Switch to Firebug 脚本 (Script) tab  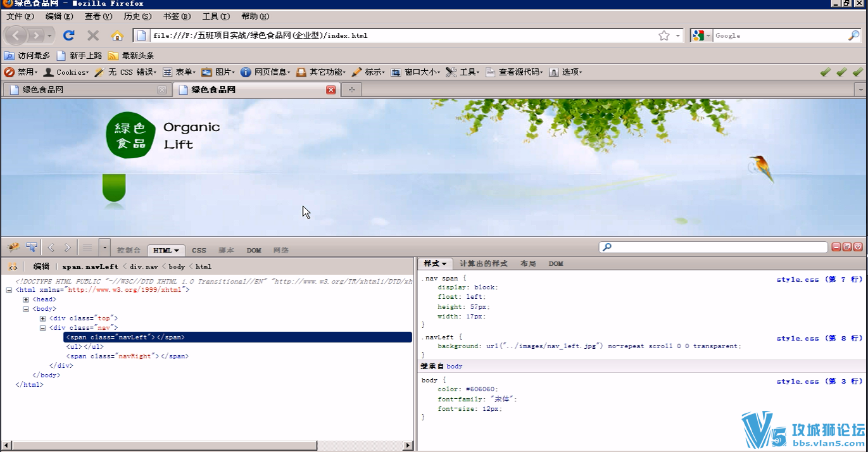pos(226,250)
